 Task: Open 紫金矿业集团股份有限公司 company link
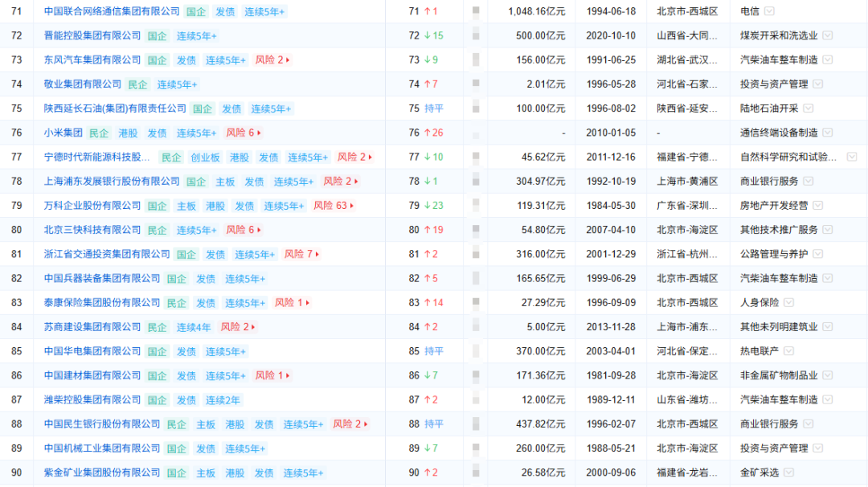click(102, 473)
